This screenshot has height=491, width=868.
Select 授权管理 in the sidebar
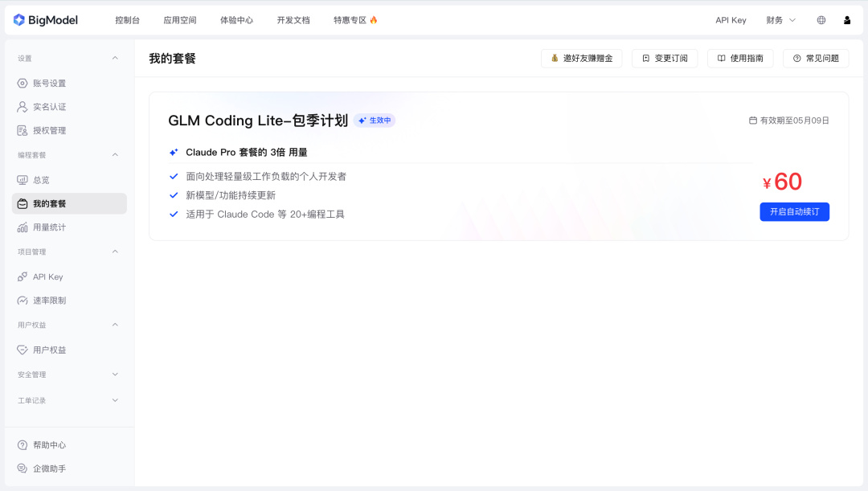[x=69, y=131]
